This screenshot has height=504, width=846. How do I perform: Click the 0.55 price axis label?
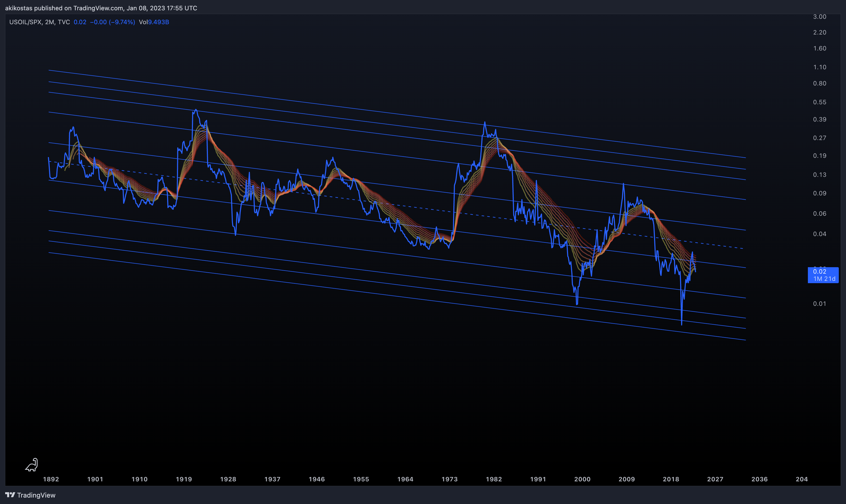(819, 102)
